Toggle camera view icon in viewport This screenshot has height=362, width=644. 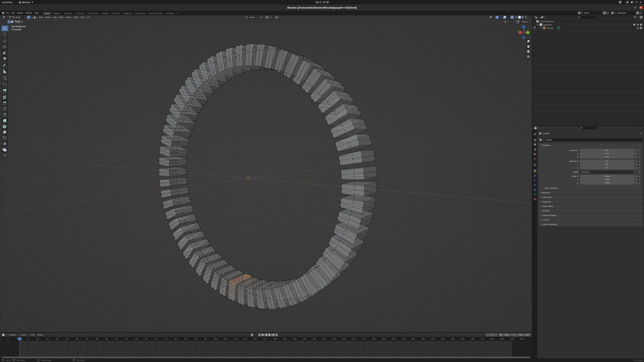tap(528, 51)
